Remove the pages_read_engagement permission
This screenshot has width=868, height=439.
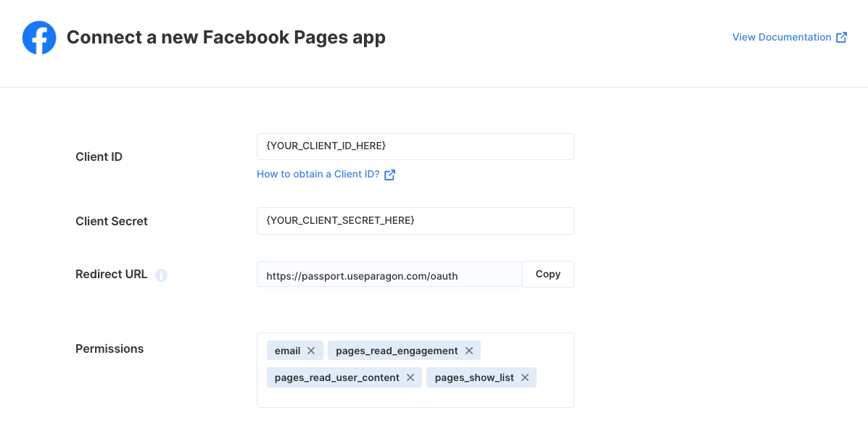tap(469, 351)
